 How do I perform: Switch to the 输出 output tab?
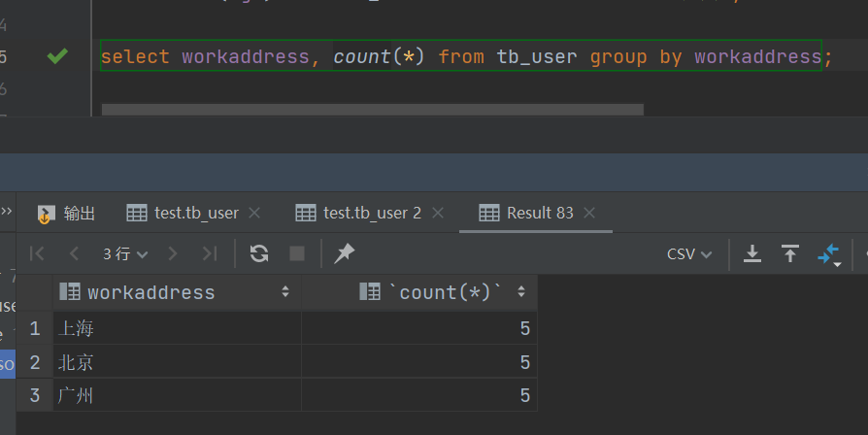(x=68, y=213)
